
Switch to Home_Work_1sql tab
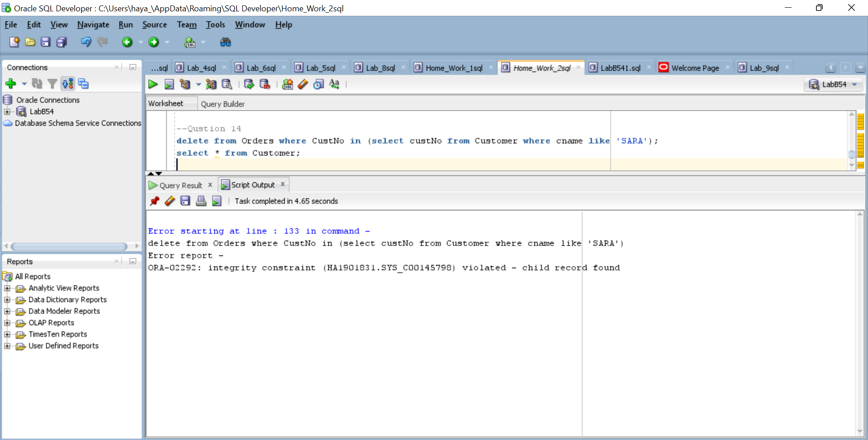(454, 68)
